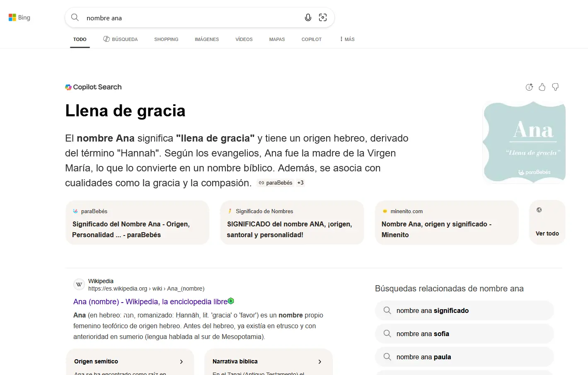Expand the Origen semítico section
This screenshot has height=375, width=588.
click(181, 361)
